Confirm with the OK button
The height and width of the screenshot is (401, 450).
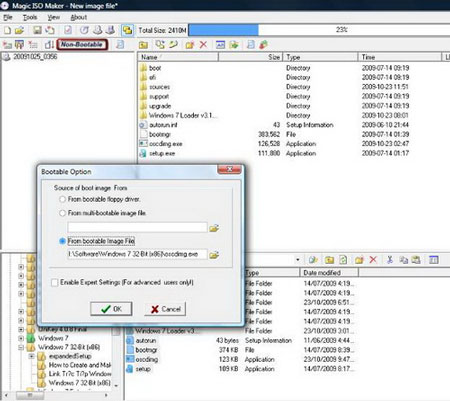(111, 309)
